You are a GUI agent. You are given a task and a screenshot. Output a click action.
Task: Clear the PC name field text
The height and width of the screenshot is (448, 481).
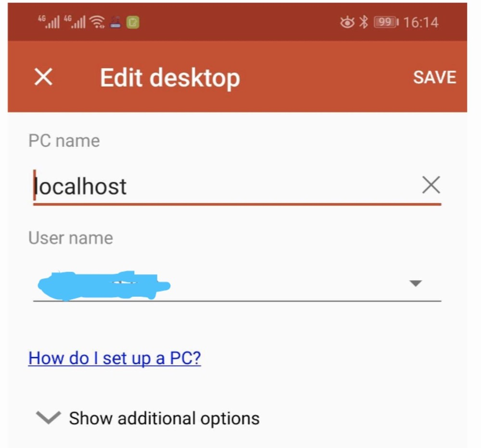click(431, 185)
